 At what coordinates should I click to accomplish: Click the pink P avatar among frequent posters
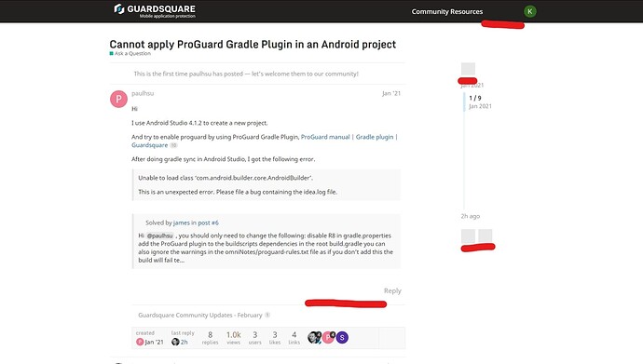point(328,337)
